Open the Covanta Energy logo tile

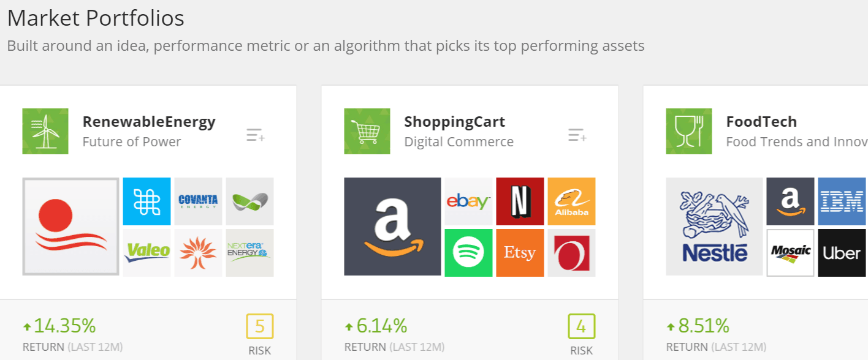pos(199,201)
